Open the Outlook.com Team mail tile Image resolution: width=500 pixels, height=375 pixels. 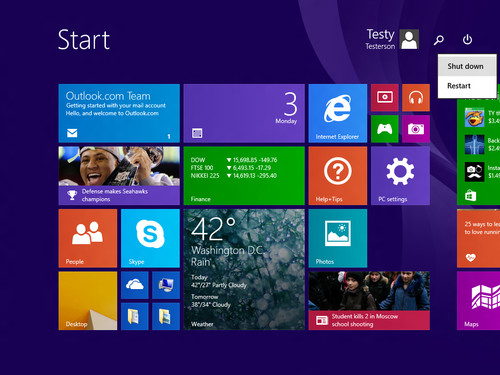click(119, 113)
